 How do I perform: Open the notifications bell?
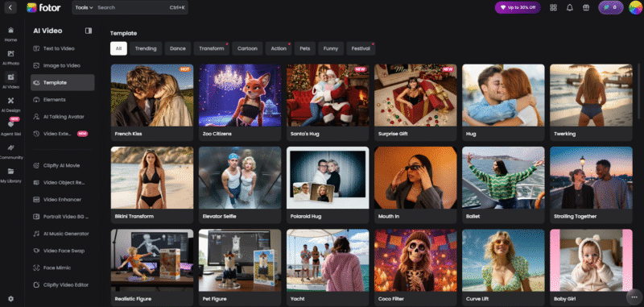[x=570, y=8]
